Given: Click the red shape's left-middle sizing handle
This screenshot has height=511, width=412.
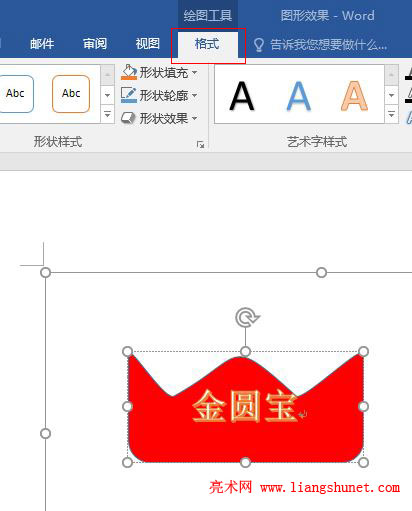Looking at the screenshot, I should pos(128,407).
